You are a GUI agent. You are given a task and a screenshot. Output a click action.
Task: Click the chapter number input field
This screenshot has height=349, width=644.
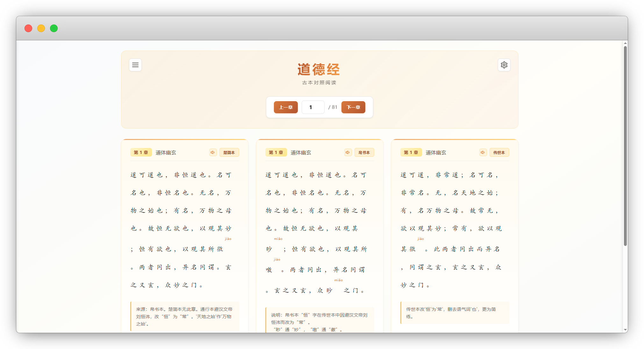pos(313,107)
